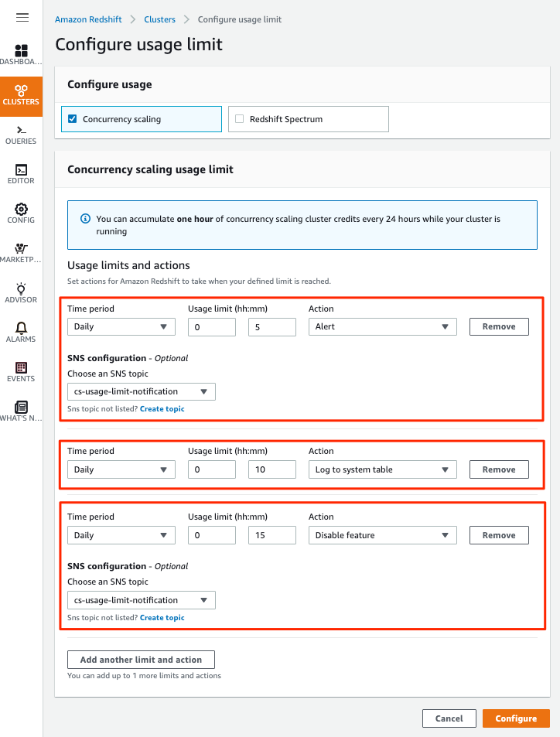560x737 pixels.
Task: Collapse the sidebar with the hamburger menu
Action: pyautogui.click(x=22, y=17)
